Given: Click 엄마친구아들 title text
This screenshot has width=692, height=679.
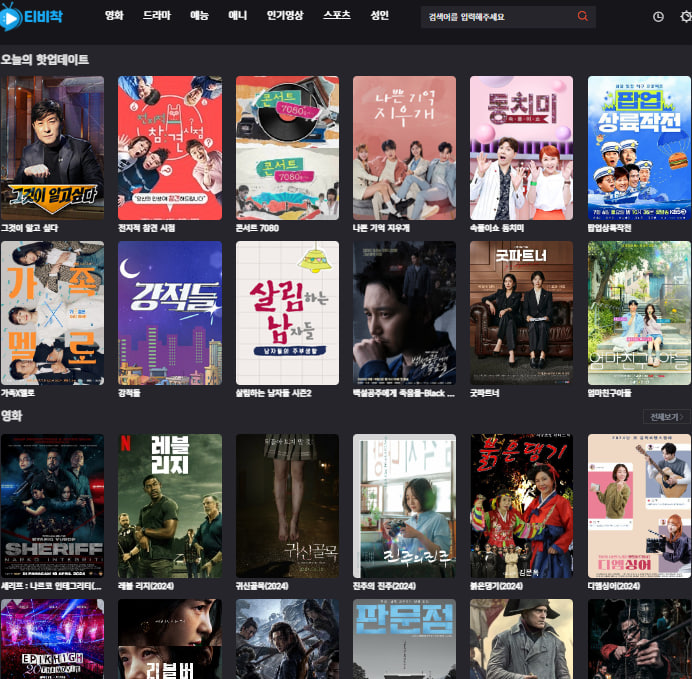Looking at the screenshot, I should [x=609, y=393].
